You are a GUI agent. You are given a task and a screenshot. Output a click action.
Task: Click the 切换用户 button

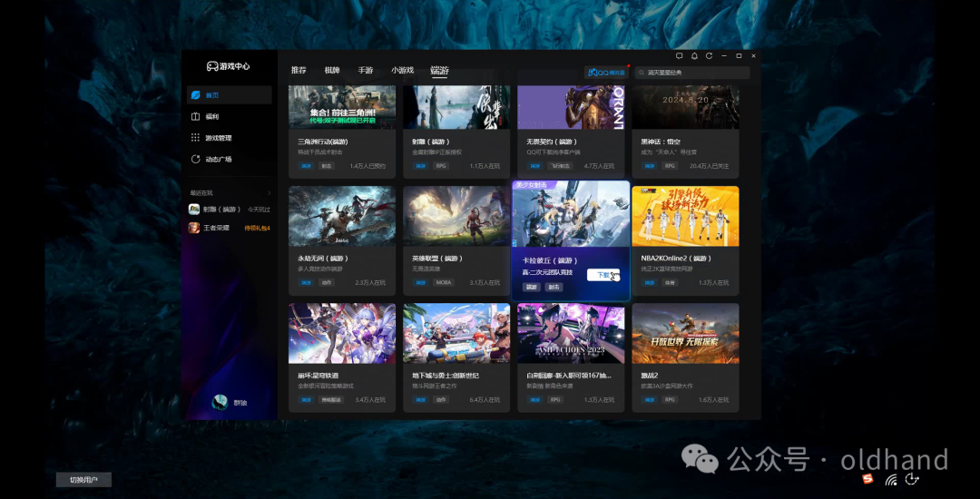pos(83,480)
